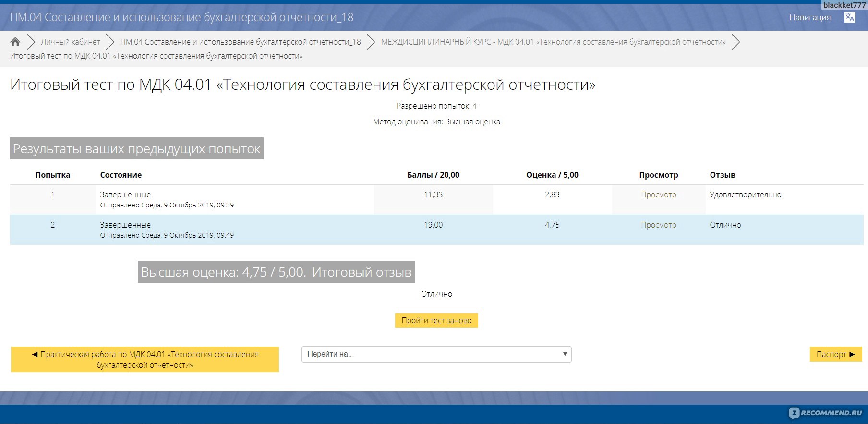Open the Перейти на dropdown
The image size is (868, 424).
[x=436, y=354]
